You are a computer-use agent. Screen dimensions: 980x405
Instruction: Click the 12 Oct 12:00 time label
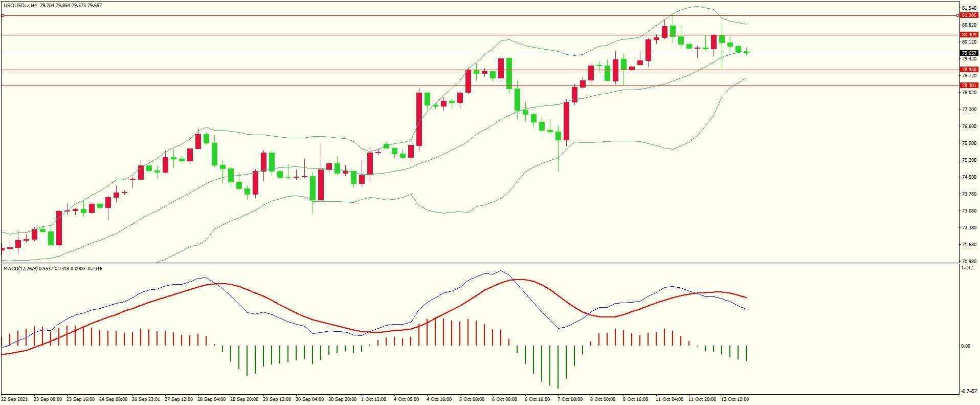click(735, 399)
